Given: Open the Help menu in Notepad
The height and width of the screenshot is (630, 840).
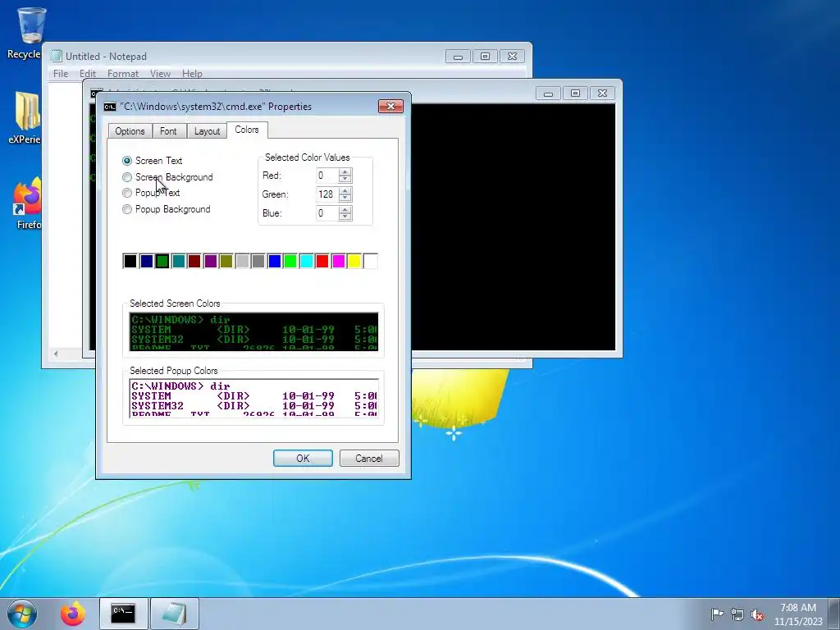Looking at the screenshot, I should point(192,73).
